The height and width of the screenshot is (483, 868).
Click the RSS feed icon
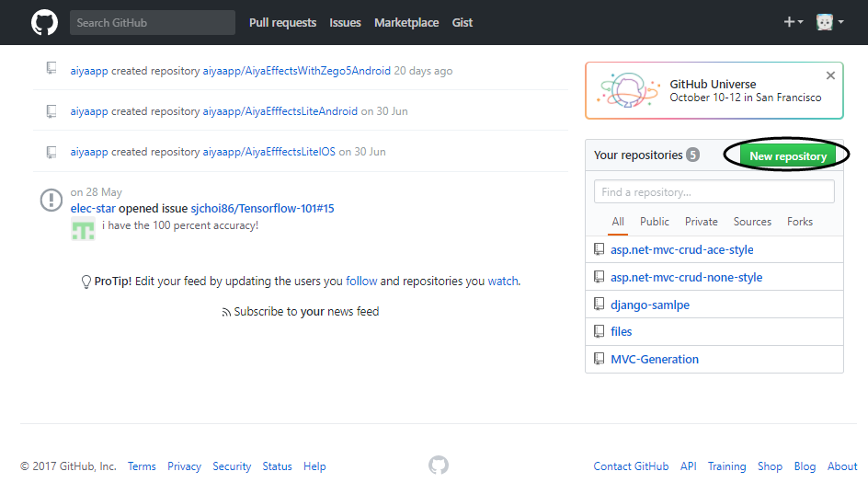pyautogui.click(x=226, y=313)
